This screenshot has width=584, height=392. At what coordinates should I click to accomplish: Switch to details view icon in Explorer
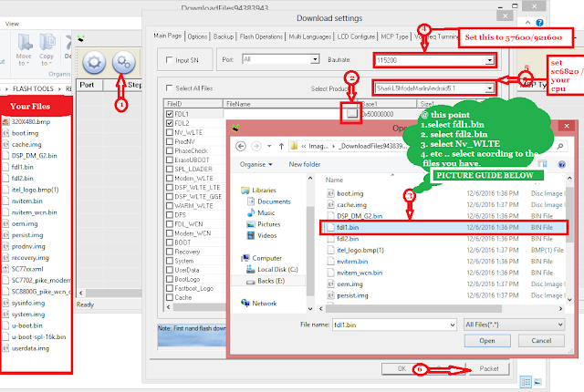tap(526, 382)
